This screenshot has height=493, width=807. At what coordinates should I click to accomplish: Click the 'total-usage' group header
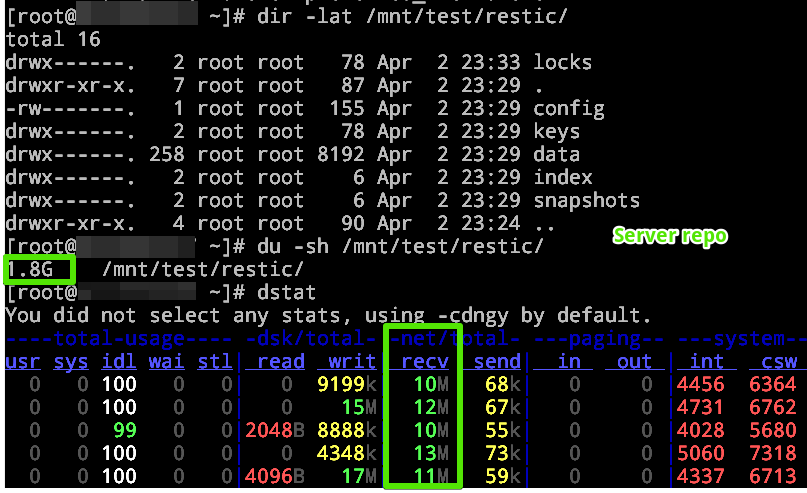[x=119, y=339]
